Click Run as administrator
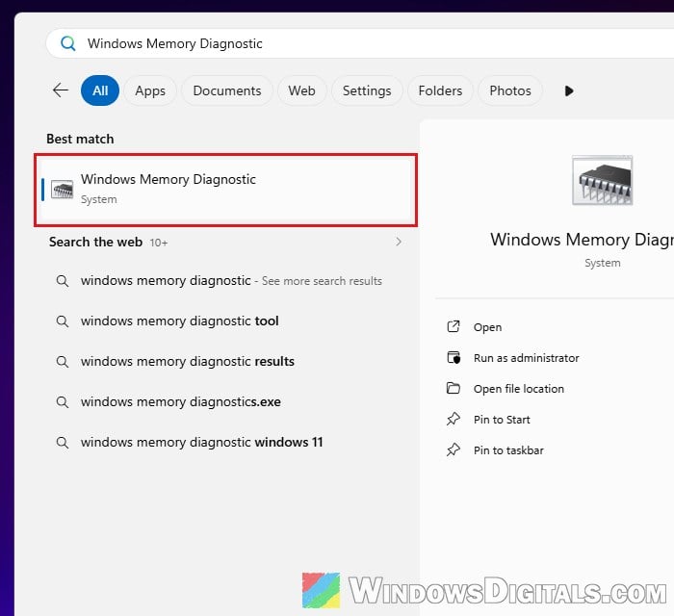Screen dimensions: 674x616 tap(526, 358)
